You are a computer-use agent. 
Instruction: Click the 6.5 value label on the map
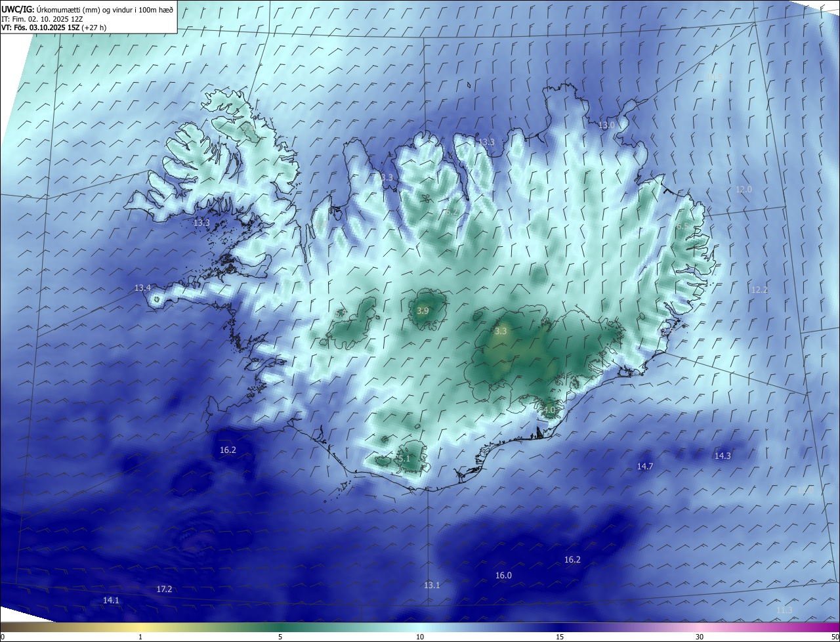[682, 226]
